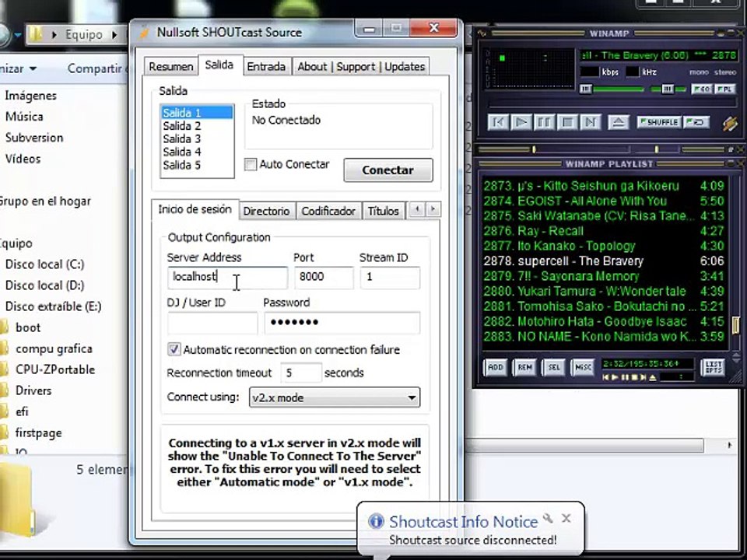Adjust the Winamp volume slider
This screenshot has height=560, width=747.
coord(612,89)
